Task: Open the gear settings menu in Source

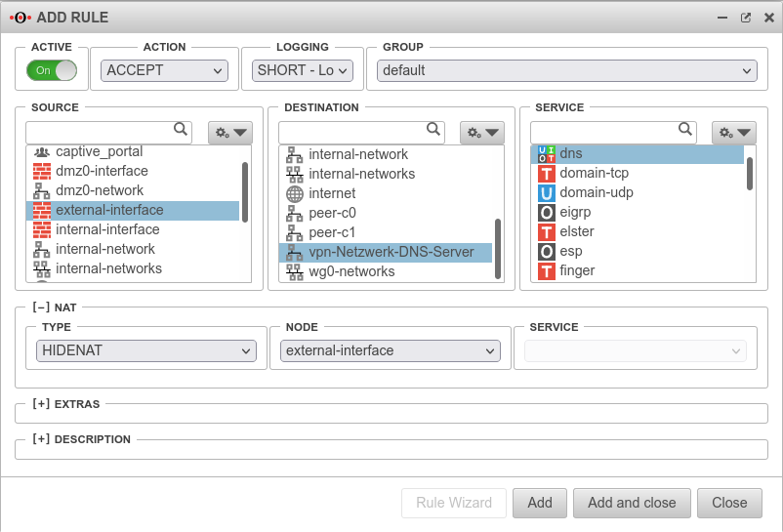Action: coord(228,133)
